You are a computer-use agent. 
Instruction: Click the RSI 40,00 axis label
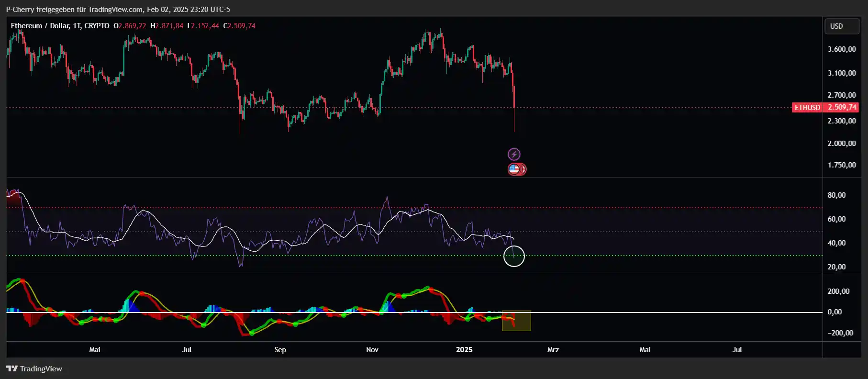coord(836,243)
